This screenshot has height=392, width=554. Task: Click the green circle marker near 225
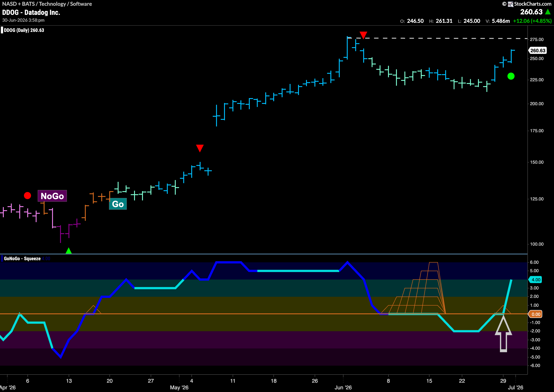(x=511, y=76)
